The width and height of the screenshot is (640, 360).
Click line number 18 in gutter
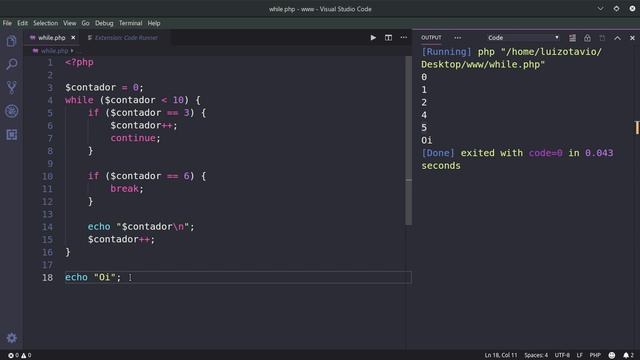[47, 278]
